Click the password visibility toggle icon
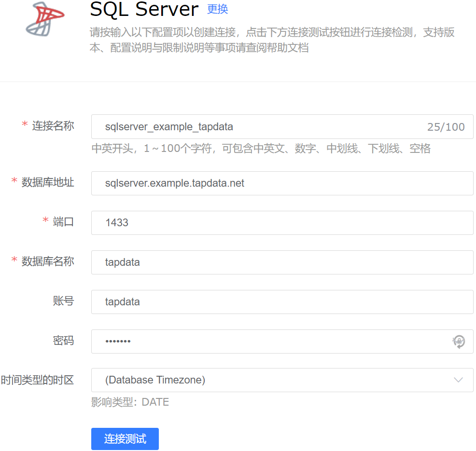Screen dimensions: 476x451 pos(459,342)
